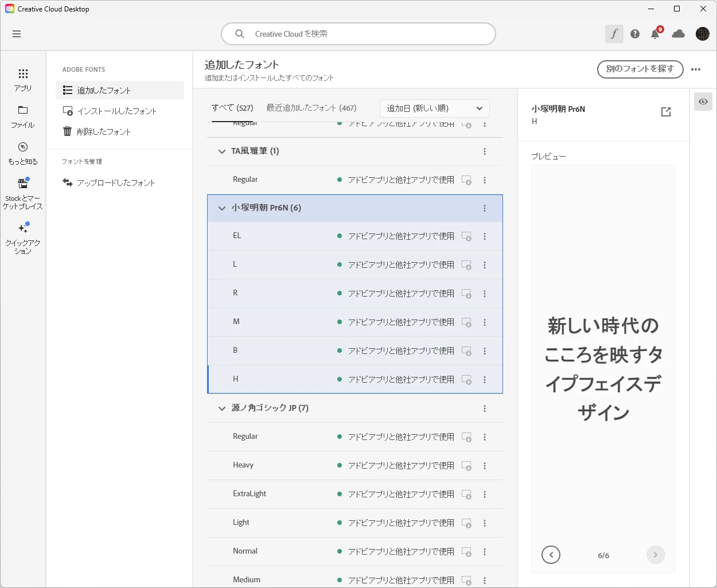Open options menu for 源ノ角ゴシック Light row
Image resolution: width=717 pixels, height=588 pixels.
[x=485, y=523]
